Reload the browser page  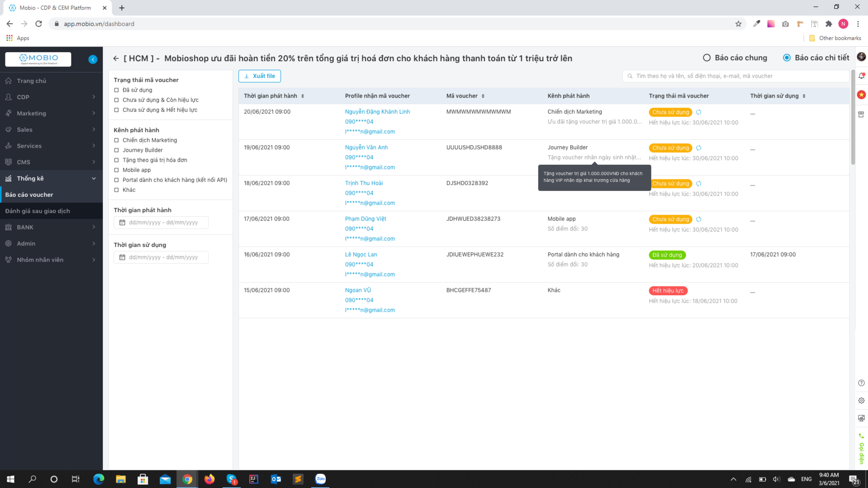(x=39, y=24)
